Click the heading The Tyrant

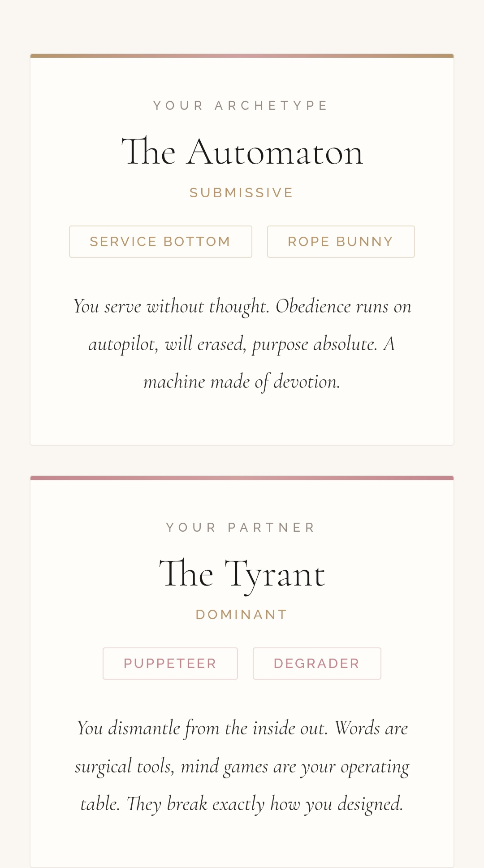coord(242,574)
